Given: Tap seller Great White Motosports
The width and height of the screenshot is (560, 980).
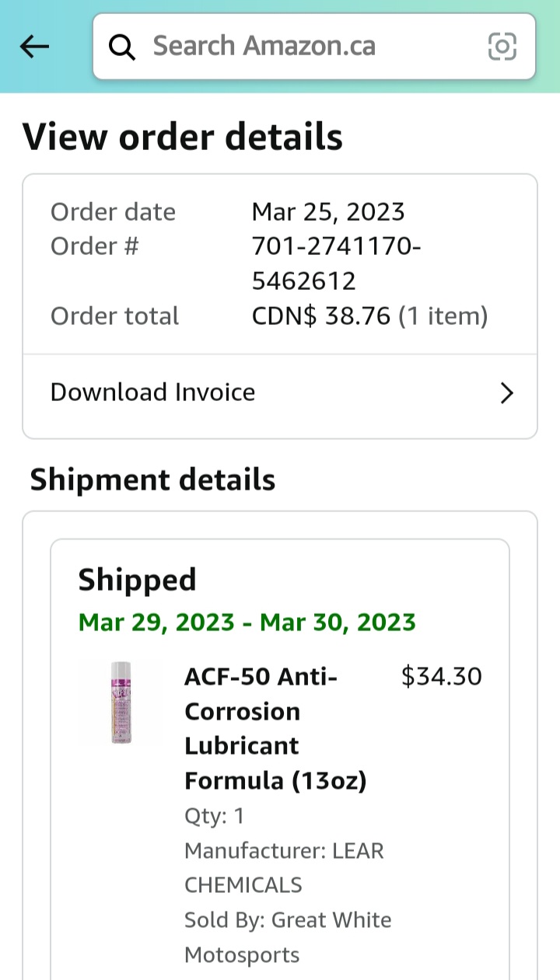Looking at the screenshot, I should 288,936.
